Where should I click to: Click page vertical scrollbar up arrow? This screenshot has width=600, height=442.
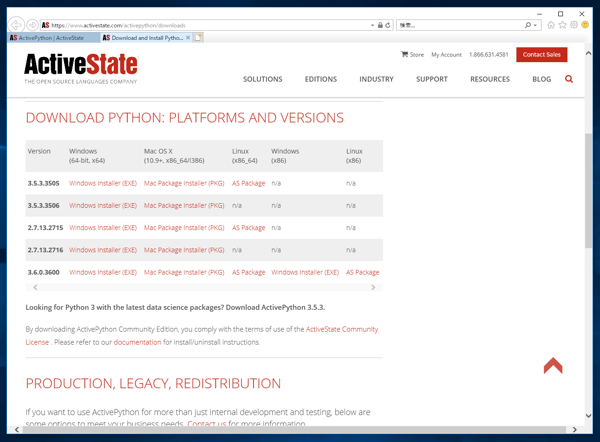tap(589, 54)
